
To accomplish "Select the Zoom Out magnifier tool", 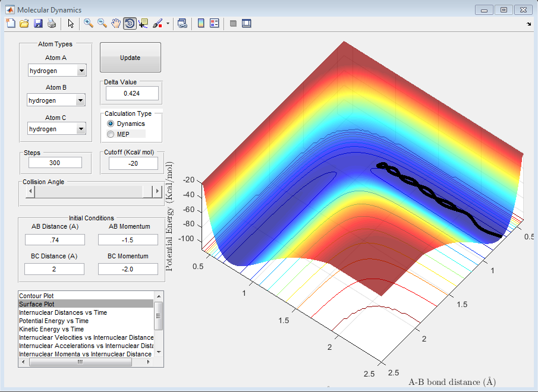I will (102, 23).
